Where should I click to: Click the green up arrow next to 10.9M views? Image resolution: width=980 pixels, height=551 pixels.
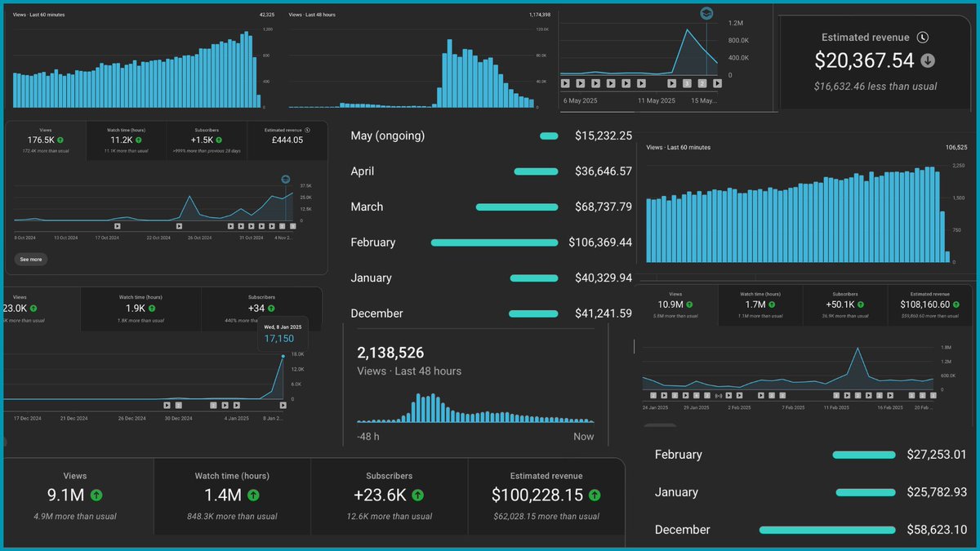pos(690,304)
